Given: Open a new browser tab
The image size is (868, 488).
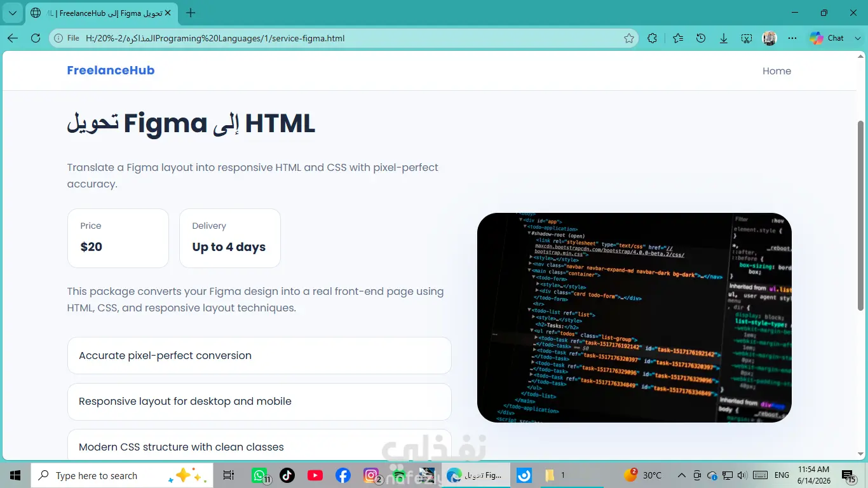Looking at the screenshot, I should point(191,13).
